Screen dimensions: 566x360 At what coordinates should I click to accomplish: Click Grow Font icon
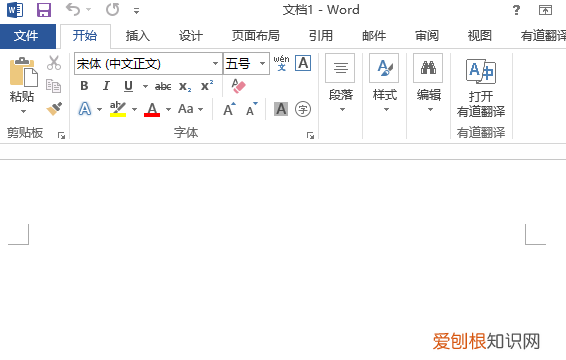(x=229, y=109)
